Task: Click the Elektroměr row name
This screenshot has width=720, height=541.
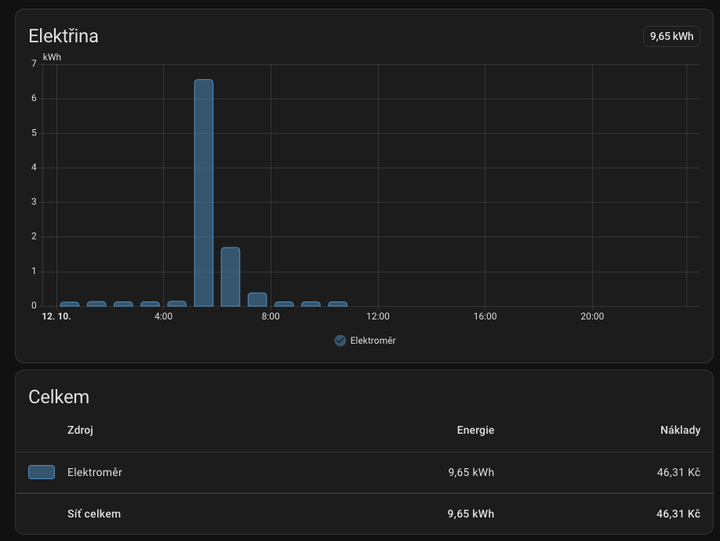Action: click(x=95, y=473)
